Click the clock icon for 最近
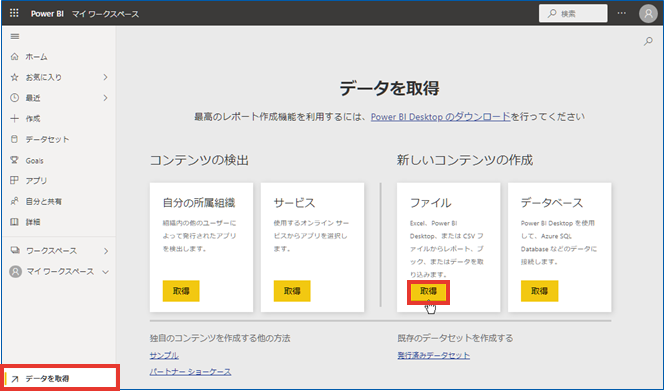Viewport: 664px width, 391px height. pyautogui.click(x=14, y=98)
